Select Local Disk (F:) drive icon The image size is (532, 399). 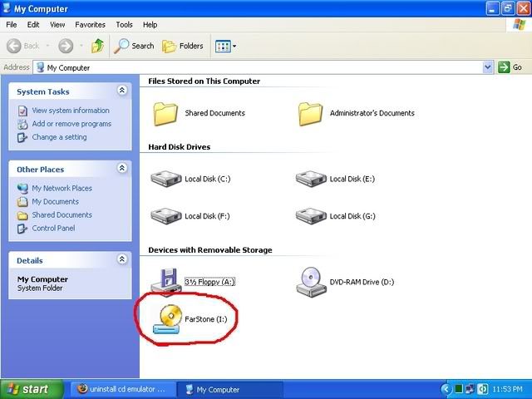pyautogui.click(x=166, y=216)
